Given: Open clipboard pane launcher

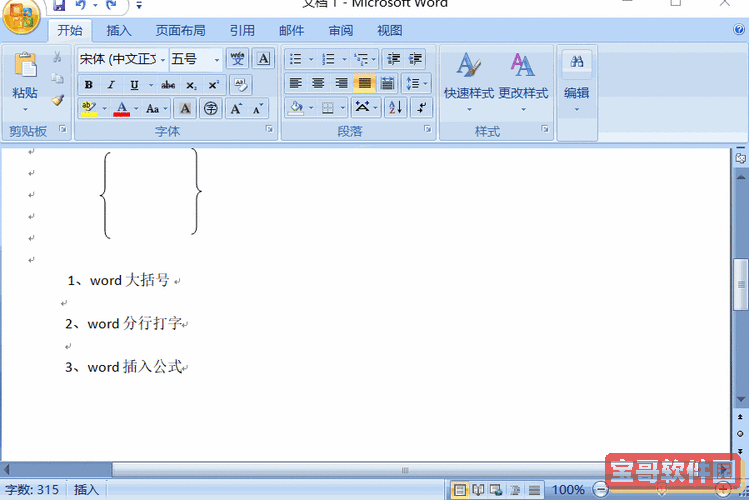Looking at the screenshot, I should 63,129.
